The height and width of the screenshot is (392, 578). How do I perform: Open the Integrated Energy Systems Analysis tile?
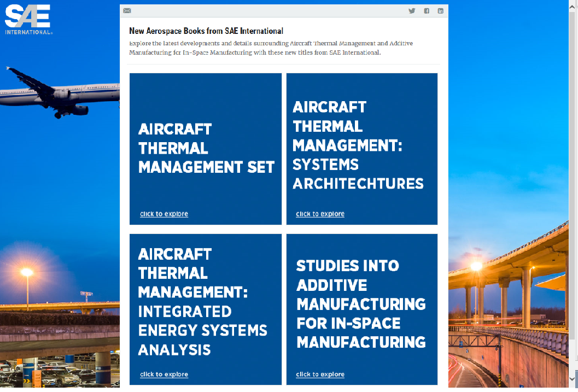click(x=205, y=309)
